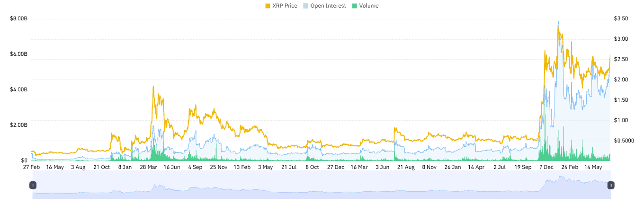This screenshot has width=644, height=213.
Task: Click the 14 May date label
Action: tap(593, 167)
